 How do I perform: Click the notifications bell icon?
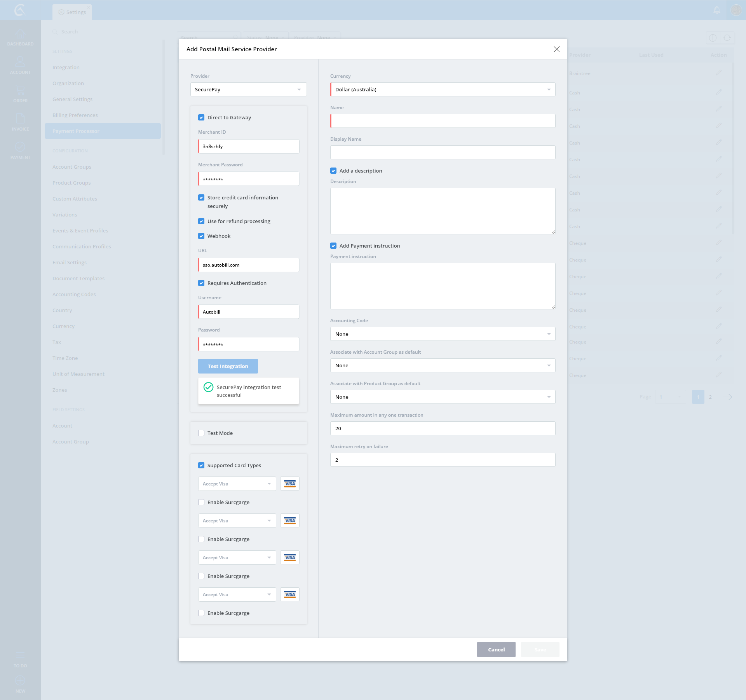tap(717, 10)
